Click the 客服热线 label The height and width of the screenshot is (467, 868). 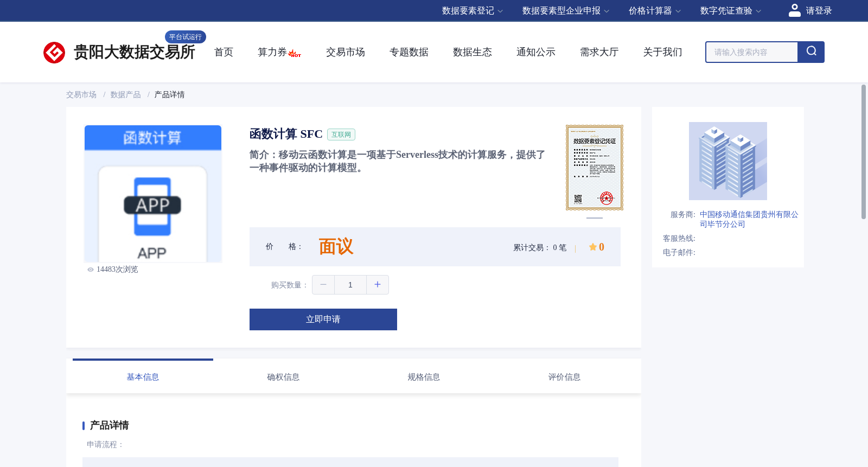click(679, 239)
